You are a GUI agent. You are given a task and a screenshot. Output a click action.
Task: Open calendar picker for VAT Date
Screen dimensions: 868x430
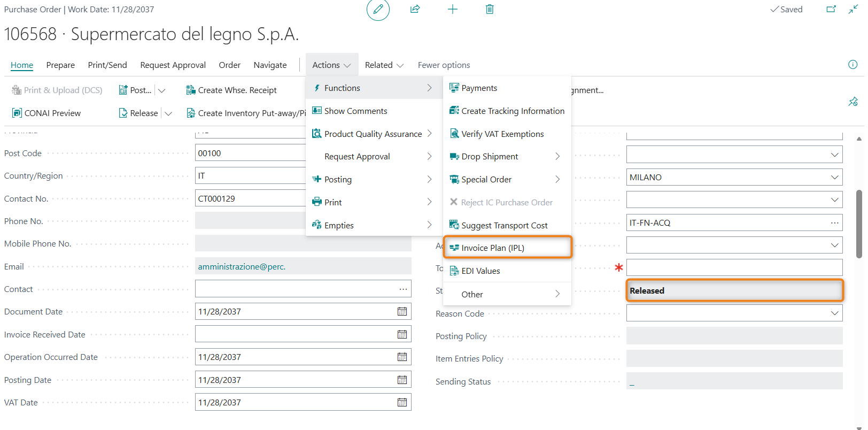click(x=402, y=403)
